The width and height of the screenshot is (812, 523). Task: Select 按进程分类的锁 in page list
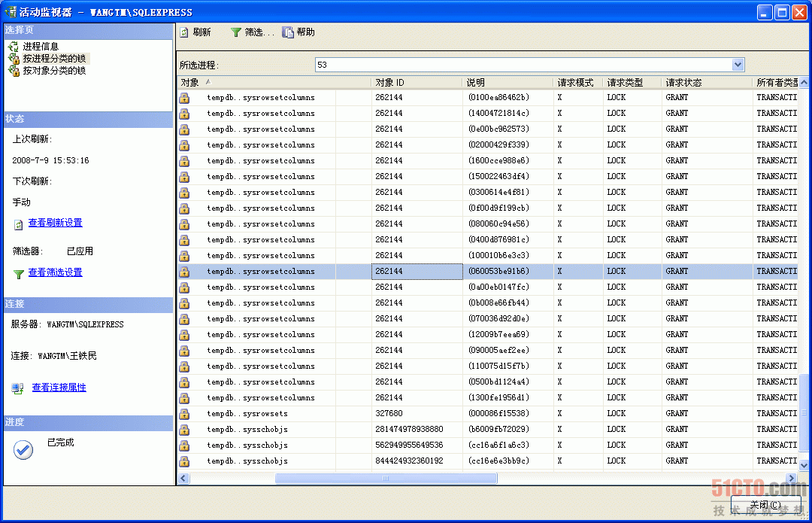pos(53,59)
